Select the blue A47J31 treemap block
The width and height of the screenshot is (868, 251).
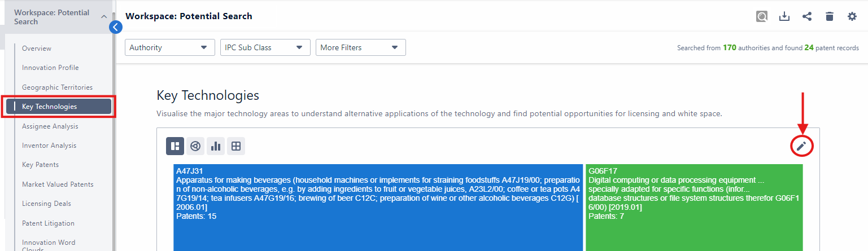click(378, 226)
